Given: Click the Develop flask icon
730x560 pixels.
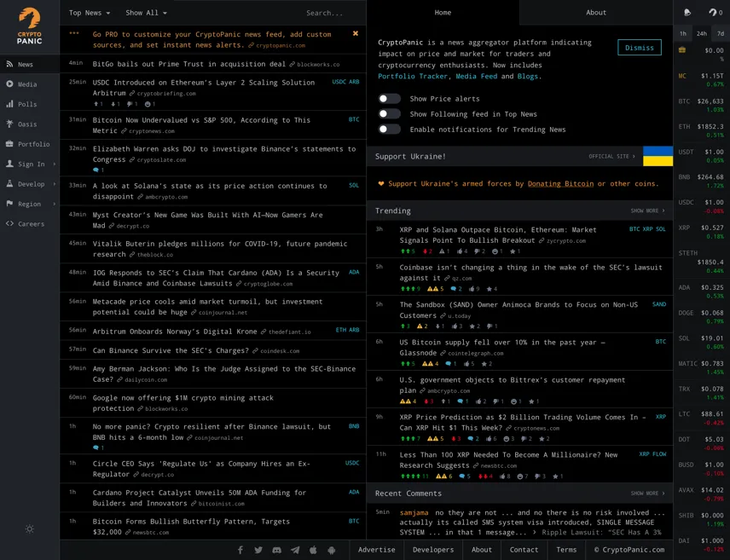Looking at the screenshot, I should pos(9,183).
